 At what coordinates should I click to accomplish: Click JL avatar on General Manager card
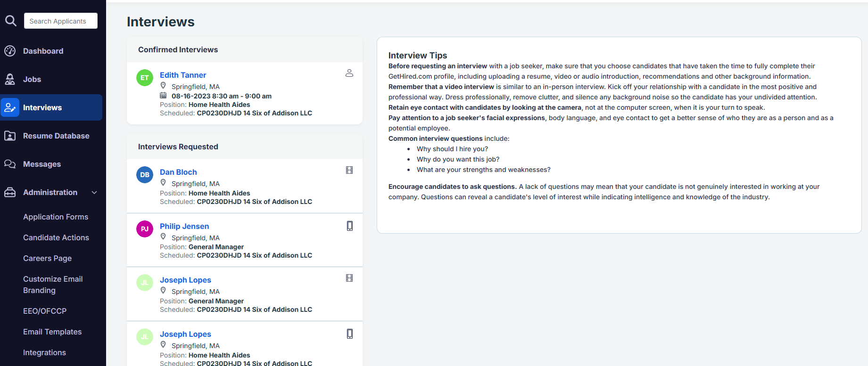(x=145, y=283)
